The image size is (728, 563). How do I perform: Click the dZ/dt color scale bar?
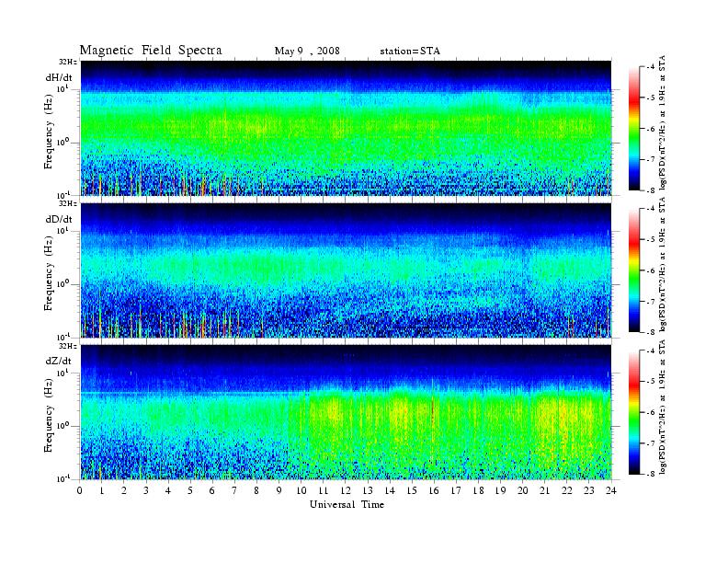[x=634, y=412]
